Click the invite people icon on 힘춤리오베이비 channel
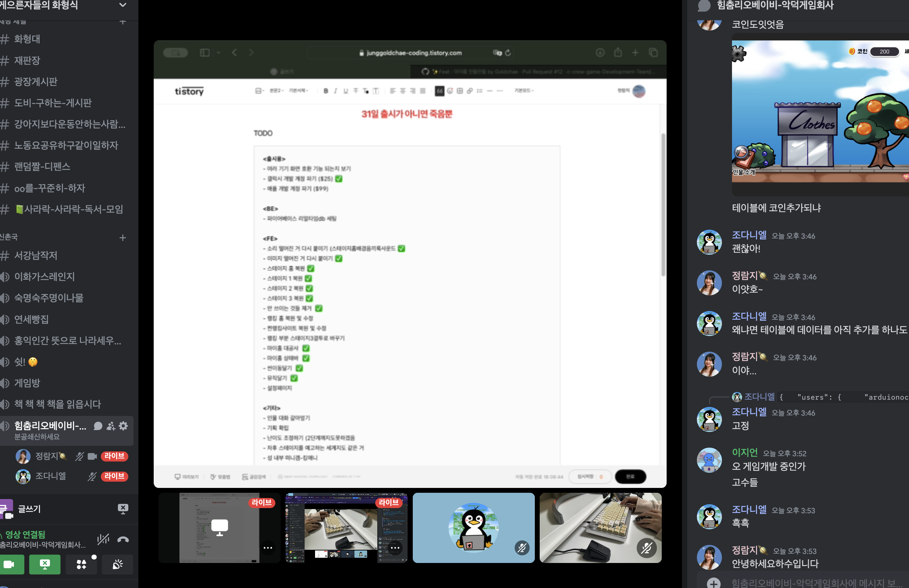The image size is (909, 588). tap(111, 426)
